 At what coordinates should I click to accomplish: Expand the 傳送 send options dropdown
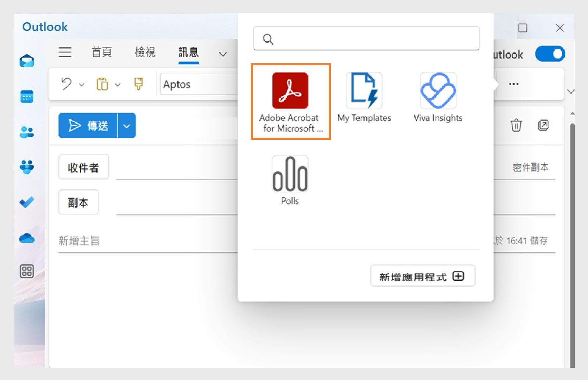tap(126, 125)
